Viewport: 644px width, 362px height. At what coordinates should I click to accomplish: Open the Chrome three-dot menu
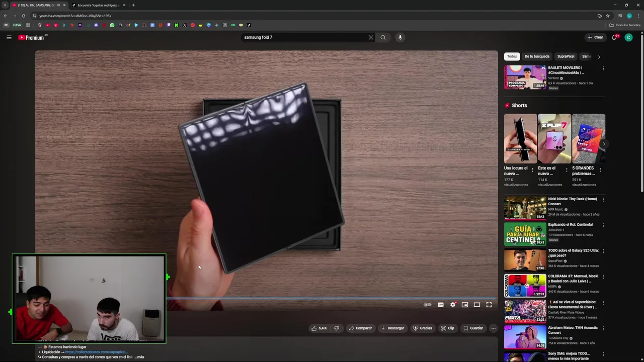coord(638,16)
